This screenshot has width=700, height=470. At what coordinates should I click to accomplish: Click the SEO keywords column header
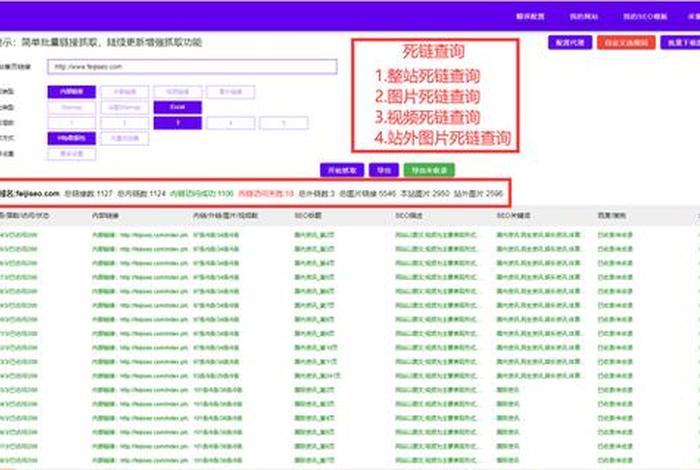click(514, 216)
